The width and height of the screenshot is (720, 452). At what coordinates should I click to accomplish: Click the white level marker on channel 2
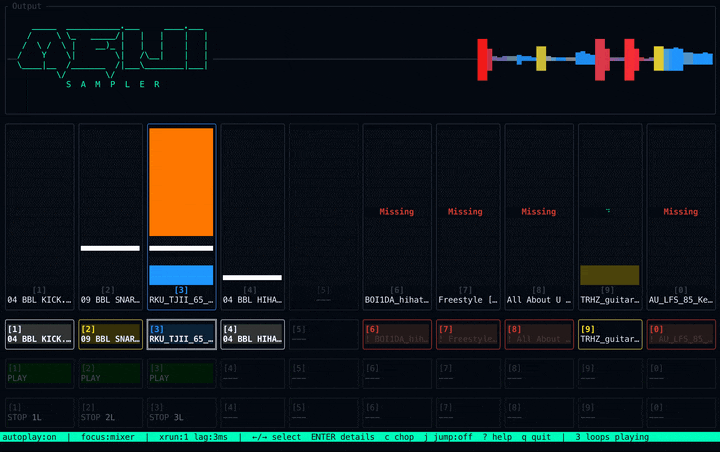(110, 248)
